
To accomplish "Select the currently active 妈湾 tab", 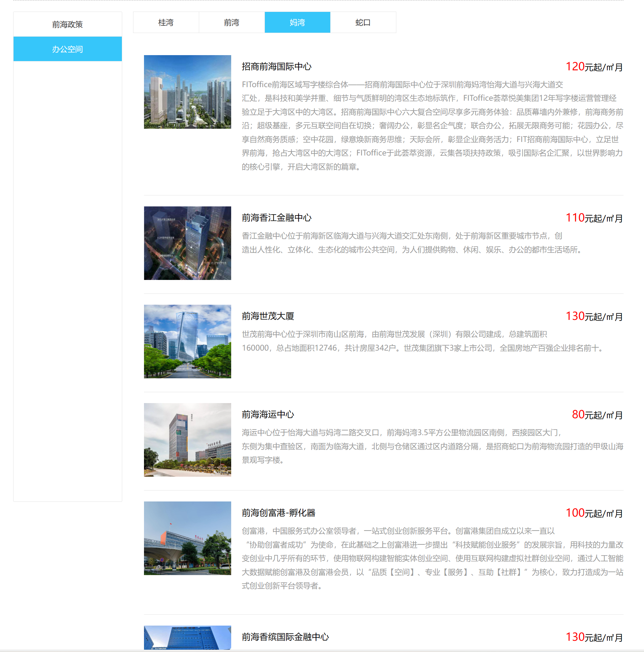I will pos(297,22).
